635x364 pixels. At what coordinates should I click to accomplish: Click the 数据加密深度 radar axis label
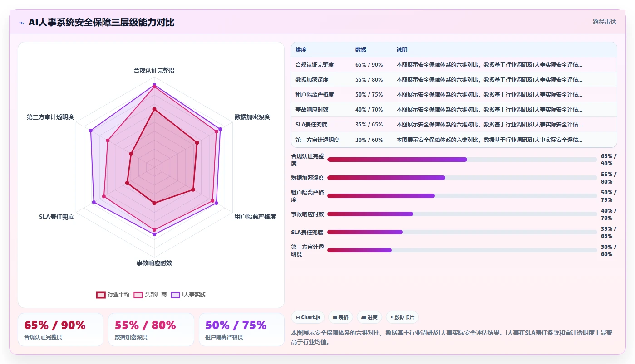252,117
